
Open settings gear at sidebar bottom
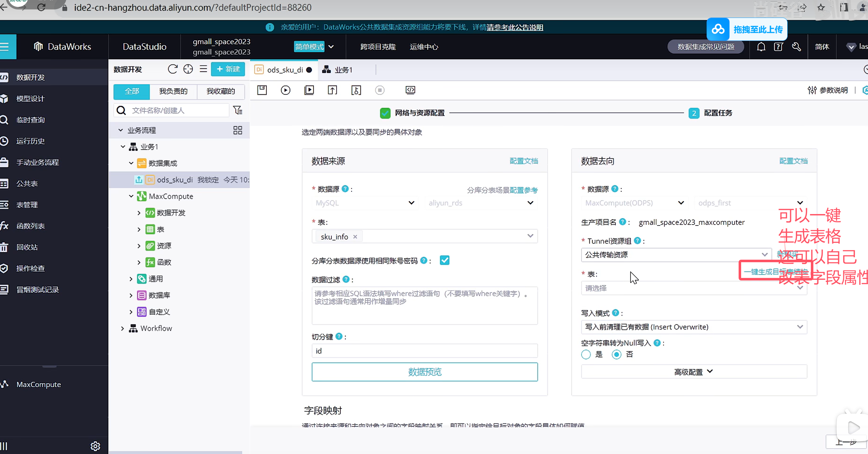point(95,446)
